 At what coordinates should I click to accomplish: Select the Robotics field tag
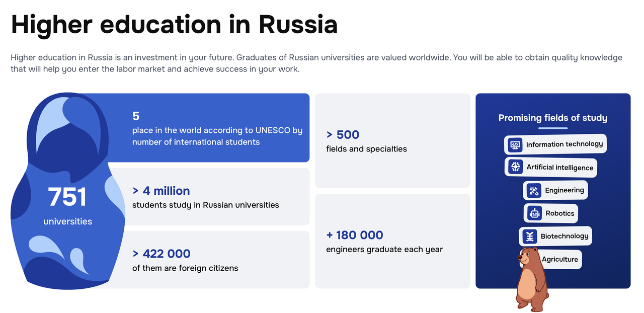[551, 213]
